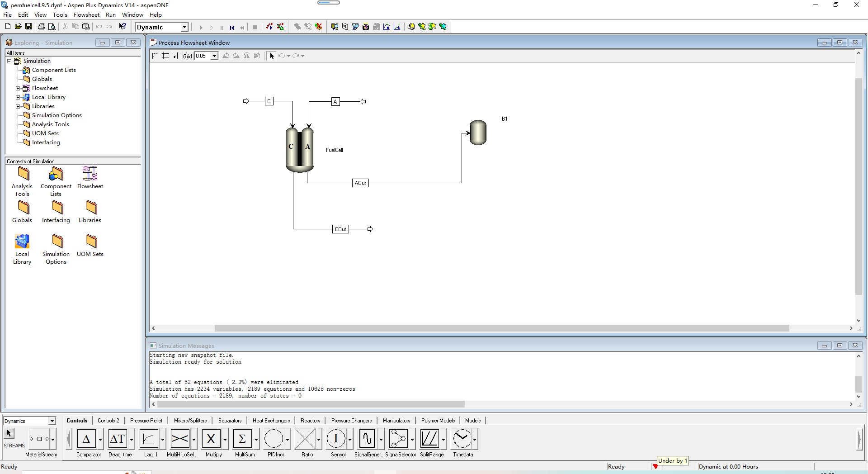
Task: Select the Ratio model icon
Action: [x=305, y=439]
